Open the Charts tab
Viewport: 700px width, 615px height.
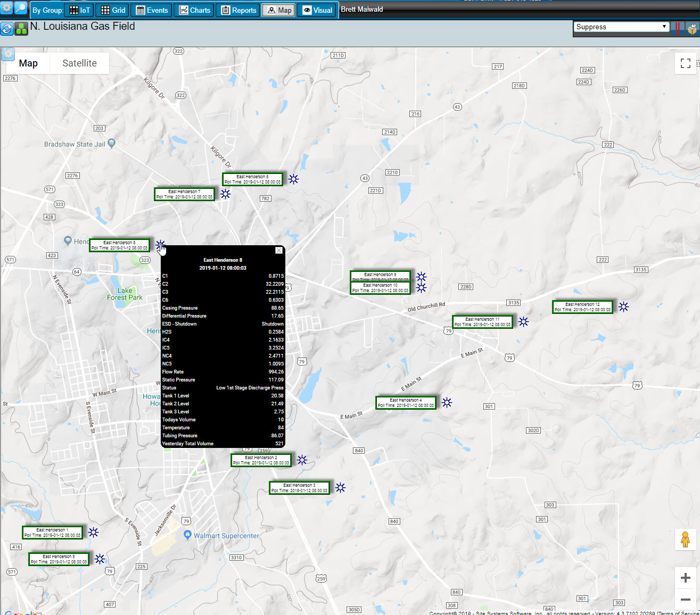[x=194, y=10]
